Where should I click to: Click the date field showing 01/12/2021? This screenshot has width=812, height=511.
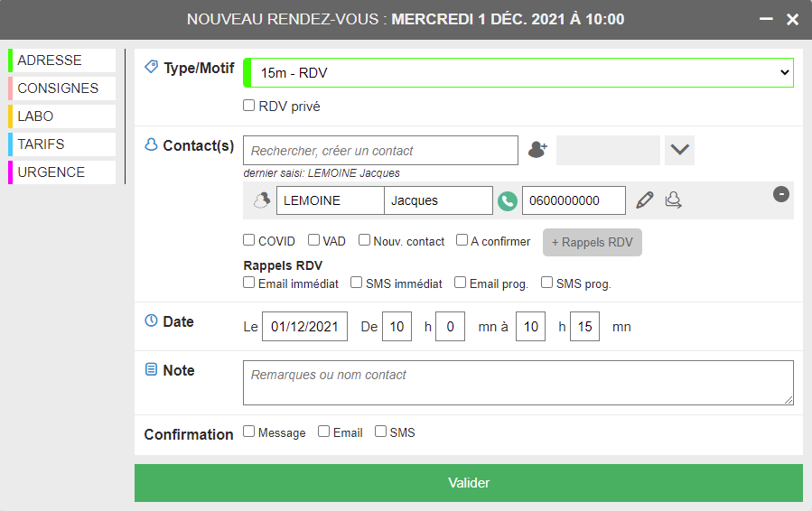pyautogui.click(x=304, y=327)
